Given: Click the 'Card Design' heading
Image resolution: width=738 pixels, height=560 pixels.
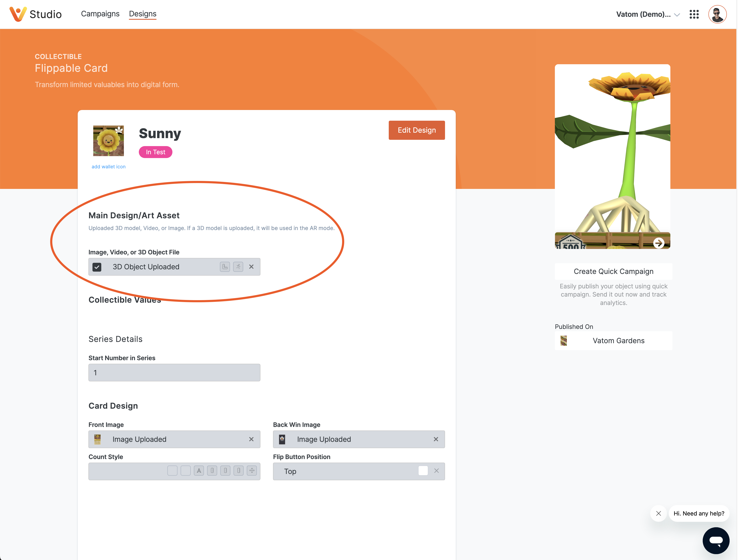Looking at the screenshot, I should (113, 406).
